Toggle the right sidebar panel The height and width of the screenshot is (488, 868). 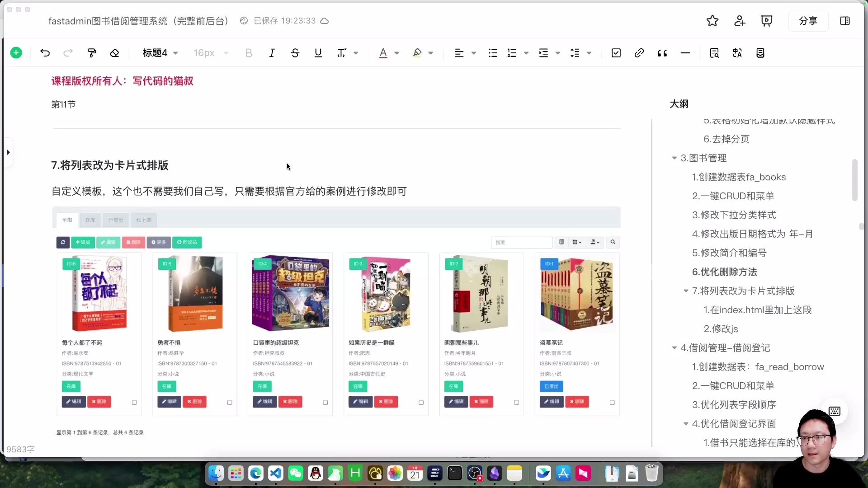[844, 21]
